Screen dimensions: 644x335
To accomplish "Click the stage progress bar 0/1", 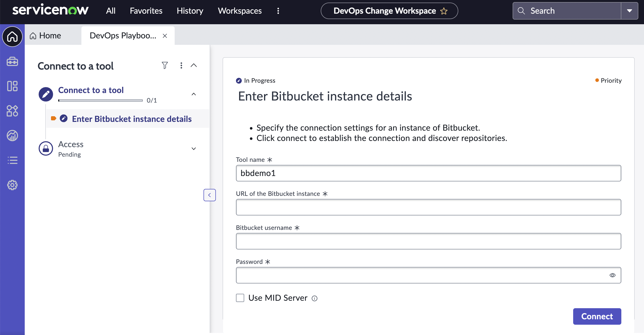I will [x=100, y=100].
